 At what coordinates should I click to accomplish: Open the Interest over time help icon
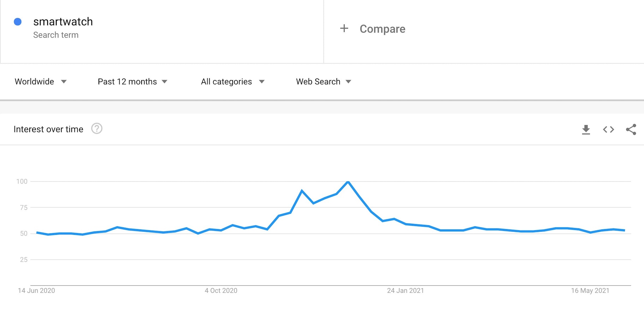pyautogui.click(x=97, y=129)
